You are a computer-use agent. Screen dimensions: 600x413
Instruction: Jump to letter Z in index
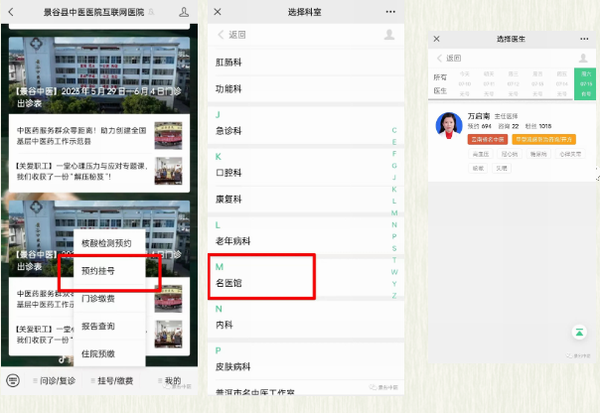click(394, 296)
